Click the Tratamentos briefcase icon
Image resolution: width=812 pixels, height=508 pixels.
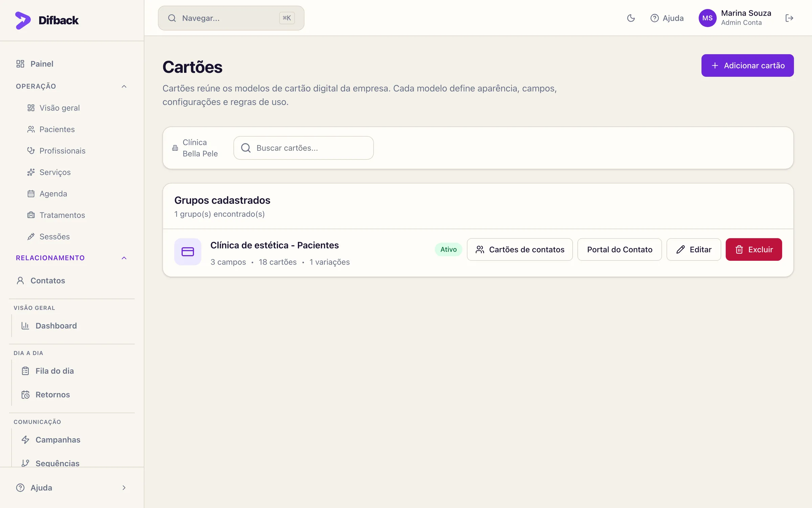[31, 215]
